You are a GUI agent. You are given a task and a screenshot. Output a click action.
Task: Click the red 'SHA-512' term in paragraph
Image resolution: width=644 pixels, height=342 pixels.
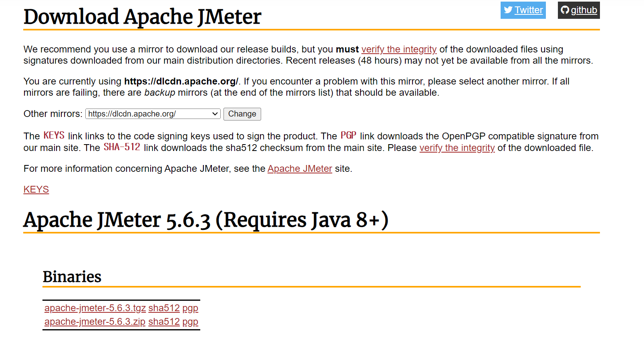pyautogui.click(x=122, y=147)
